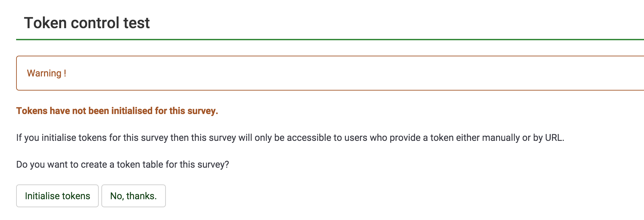Click the exclamation mark after "Warning"

65,73
